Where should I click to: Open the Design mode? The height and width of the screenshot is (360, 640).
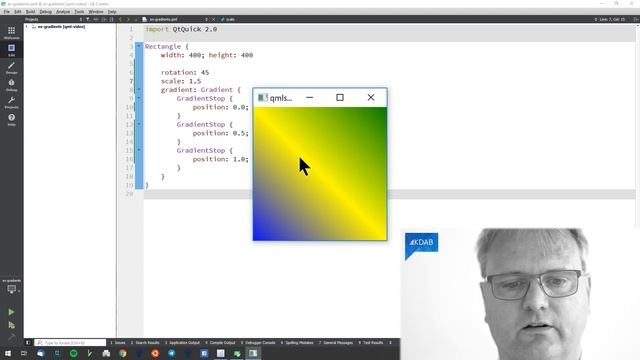coord(11,68)
